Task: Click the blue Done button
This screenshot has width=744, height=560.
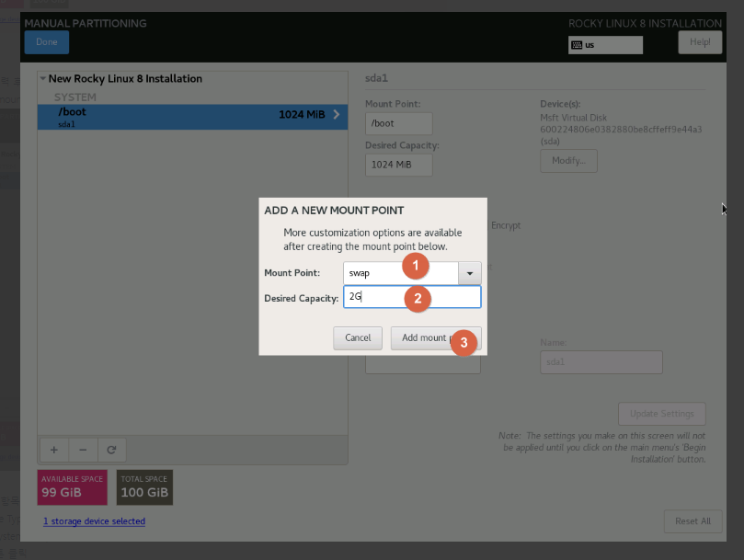Action: click(47, 42)
